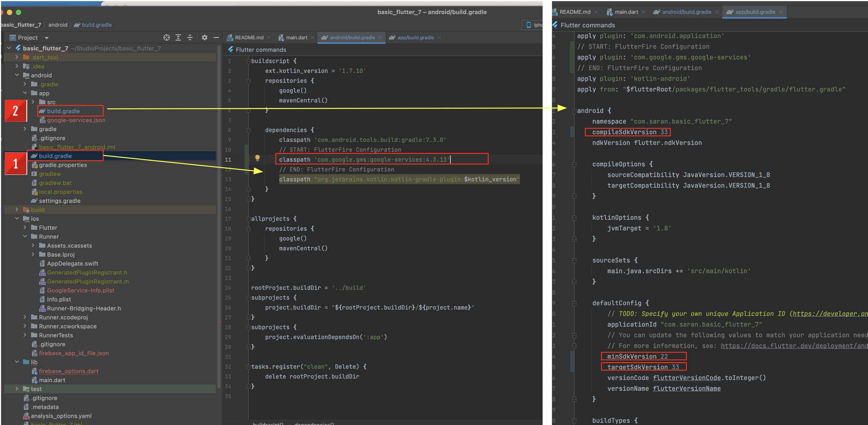Open the Project view mode dropdown
This screenshot has height=425, width=868.
pyautogui.click(x=46, y=38)
